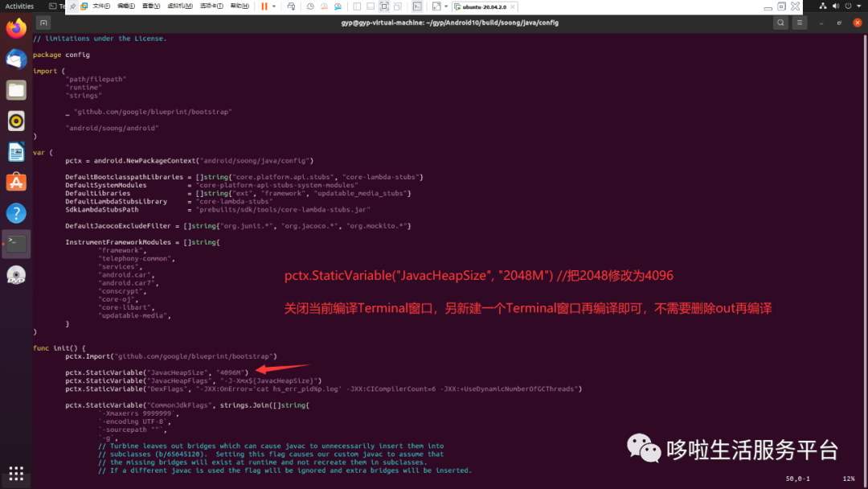Click the network status tray icon
This screenshot has width=868, height=489.
(823, 6)
